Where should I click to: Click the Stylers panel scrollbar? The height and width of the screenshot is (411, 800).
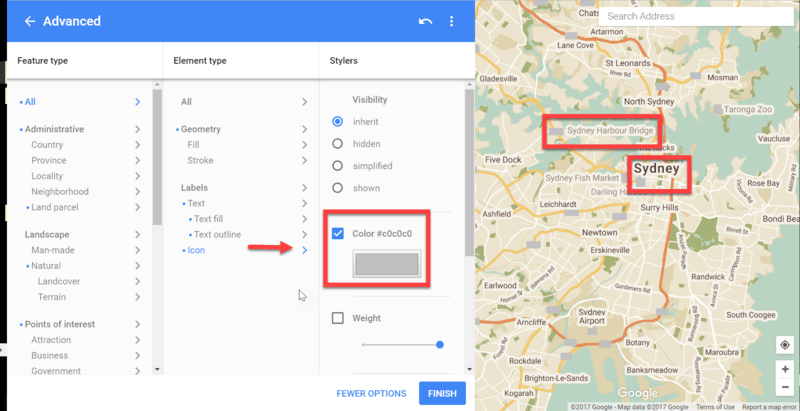(x=469, y=173)
